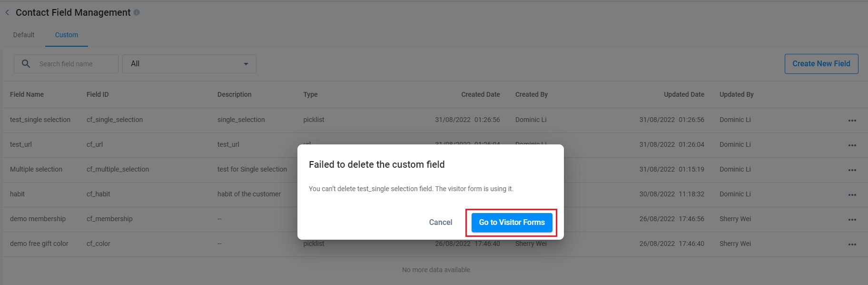Focus the Search field name input
Image resolution: width=868 pixels, height=285 pixels.
[x=76, y=64]
